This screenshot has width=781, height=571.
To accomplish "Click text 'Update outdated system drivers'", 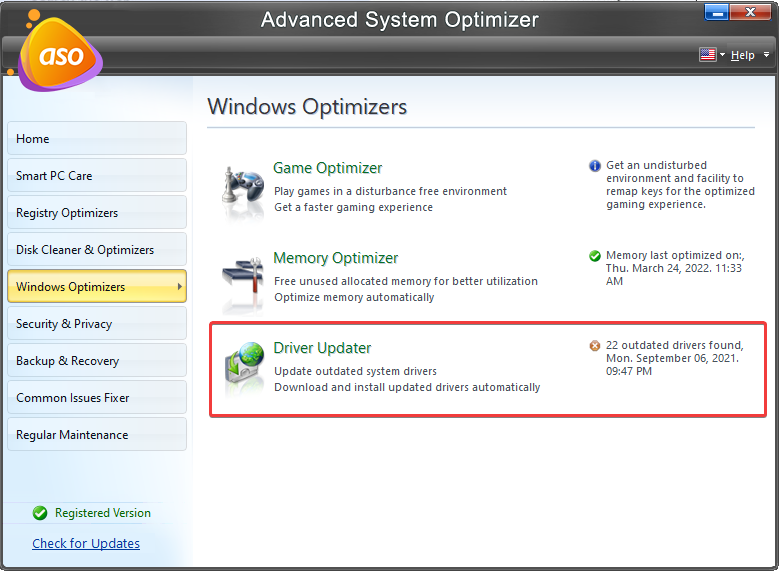I will [x=356, y=371].
